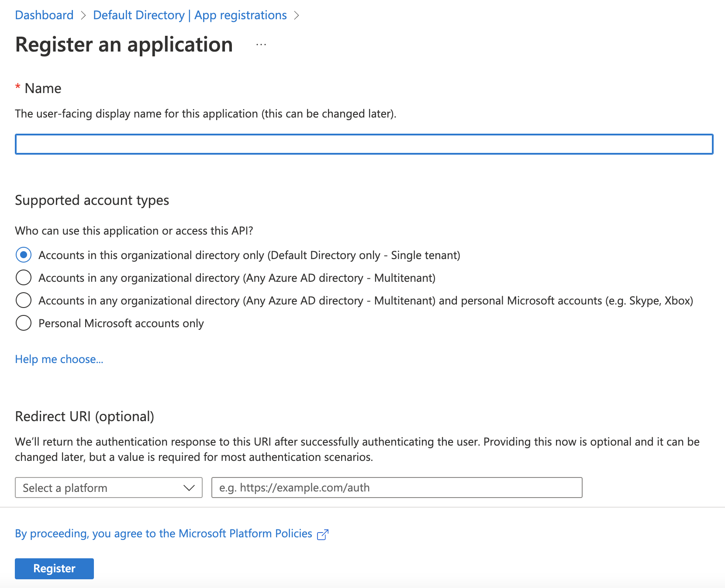Choose the Multitenant account type option
Image resolution: width=725 pixels, height=588 pixels.
(x=24, y=277)
